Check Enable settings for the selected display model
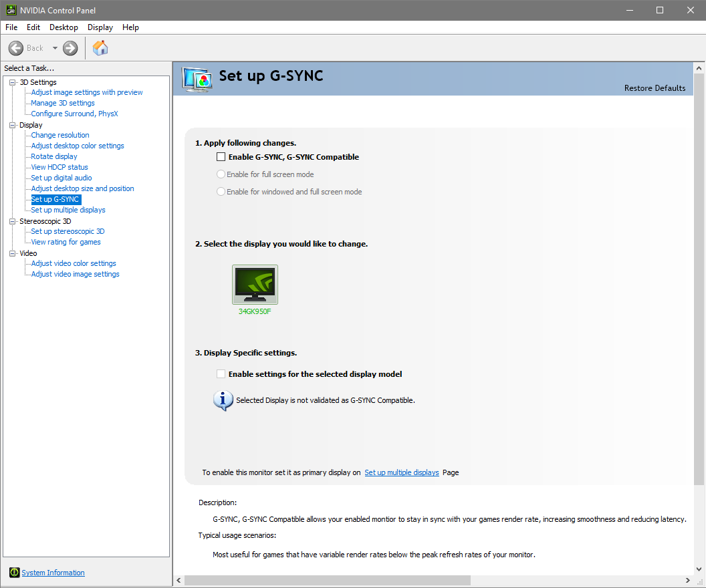 point(221,374)
